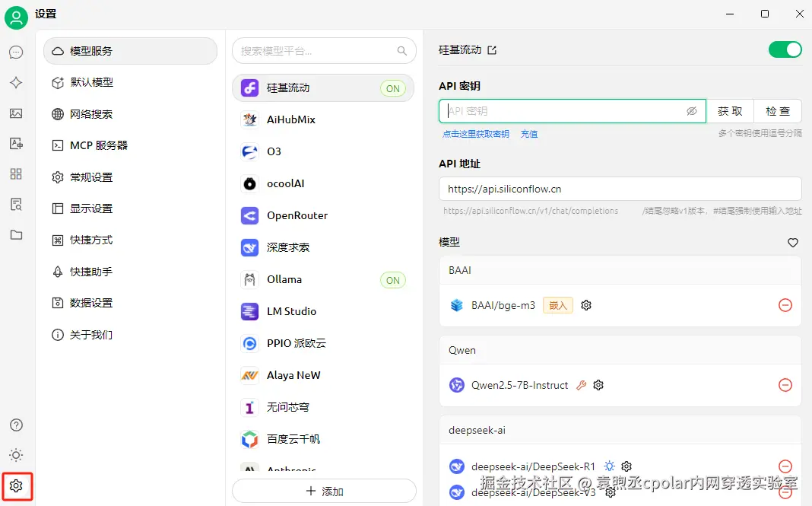
Task: Open the mini apps grid sidebar icon
Action: (x=16, y=173)
